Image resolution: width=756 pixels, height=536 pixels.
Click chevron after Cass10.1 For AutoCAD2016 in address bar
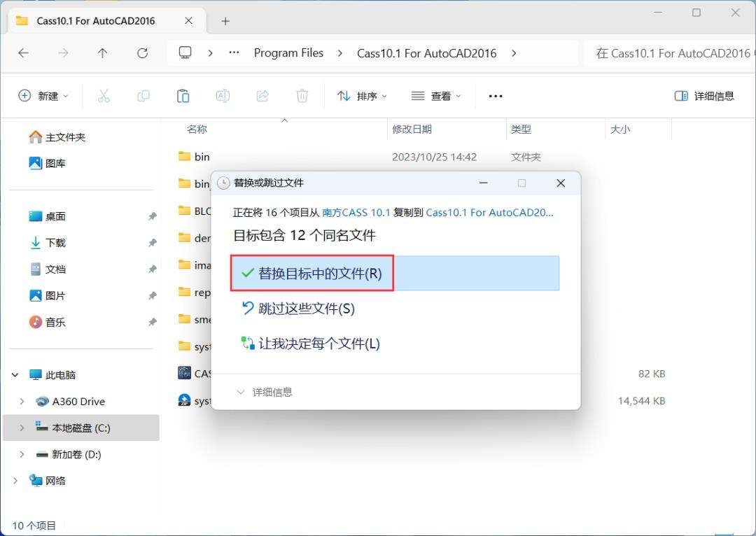click(514, 53)
